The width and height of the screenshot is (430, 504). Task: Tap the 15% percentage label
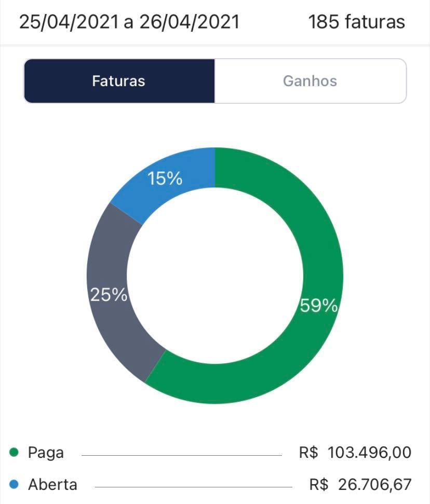(x=165, y=179)
